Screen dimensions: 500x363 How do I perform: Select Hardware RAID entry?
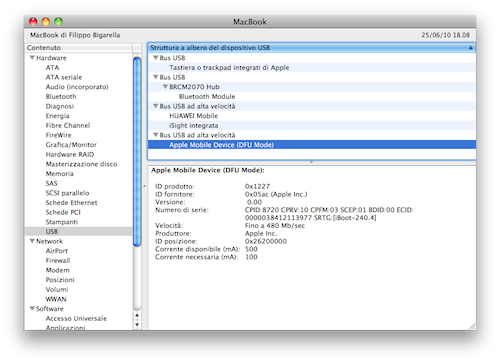tap(70, 154)
